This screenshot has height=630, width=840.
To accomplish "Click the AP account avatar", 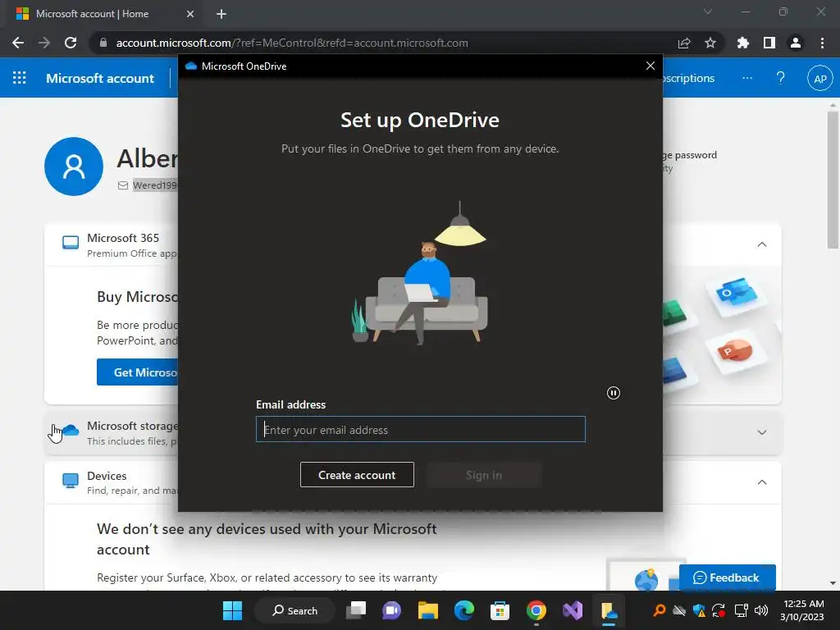I will (819, 78).
